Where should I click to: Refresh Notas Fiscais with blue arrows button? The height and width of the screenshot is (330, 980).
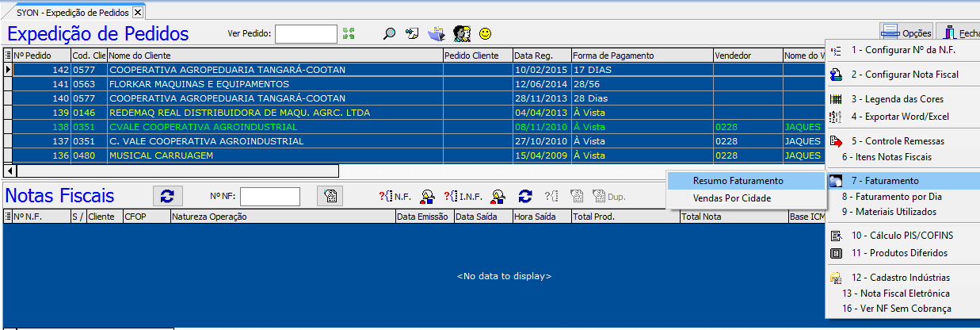pyautogui.click(x=166, y=196)
